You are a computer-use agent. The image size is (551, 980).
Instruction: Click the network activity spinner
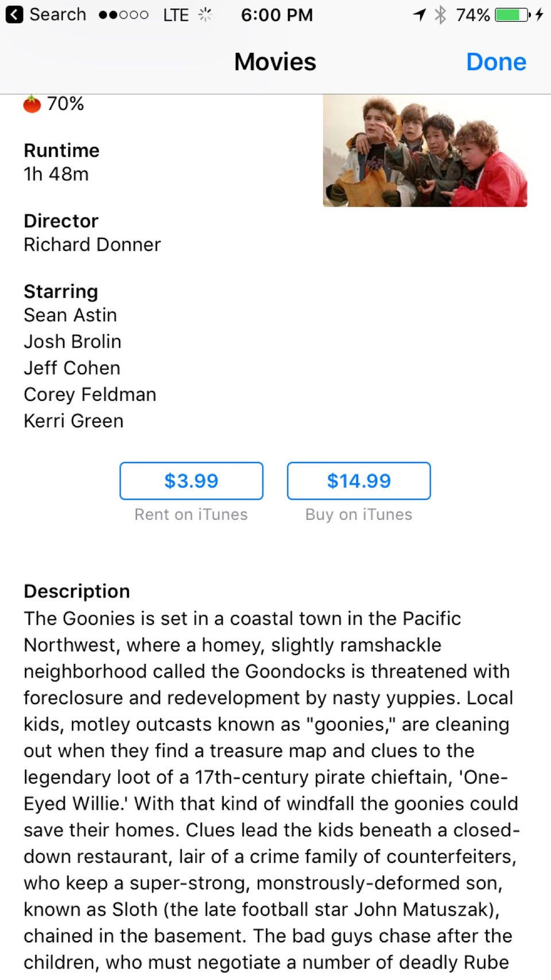point(205,14)
